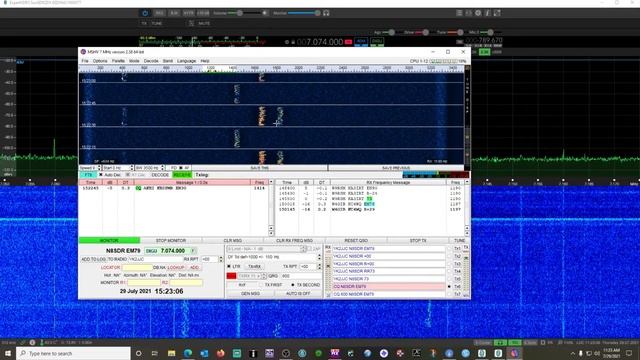Screen dimensions: 640x360
Task: Click the Cortana circle icon on taskbar
Action: tap(138, 353)
